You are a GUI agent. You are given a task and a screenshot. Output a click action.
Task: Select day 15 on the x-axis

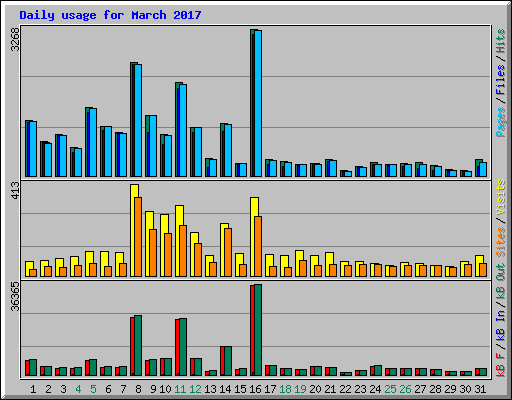coord(240,389)
